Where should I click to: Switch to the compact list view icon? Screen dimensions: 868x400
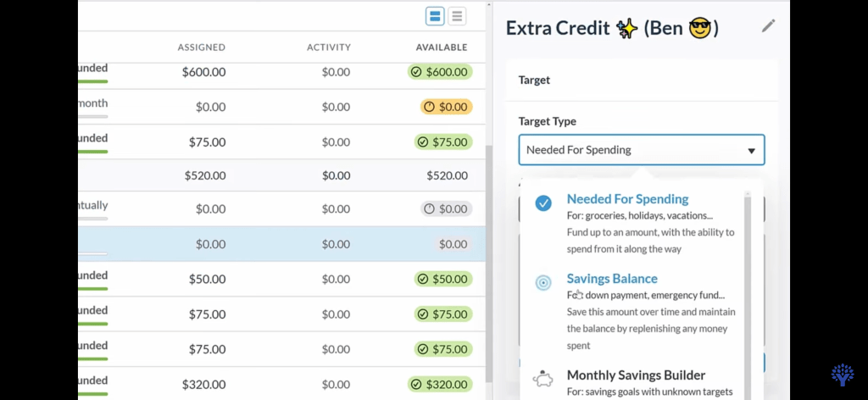click(x=457, y=16)
